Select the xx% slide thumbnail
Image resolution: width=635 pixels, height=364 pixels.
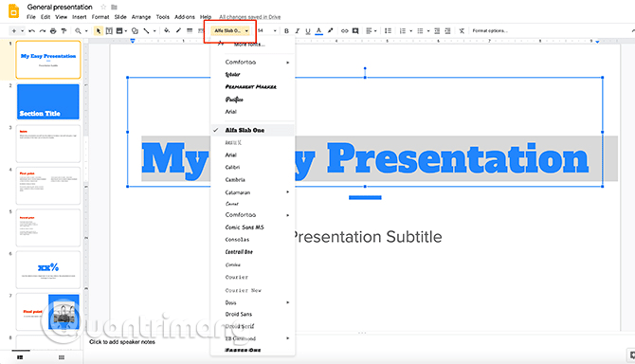[47, 269]
